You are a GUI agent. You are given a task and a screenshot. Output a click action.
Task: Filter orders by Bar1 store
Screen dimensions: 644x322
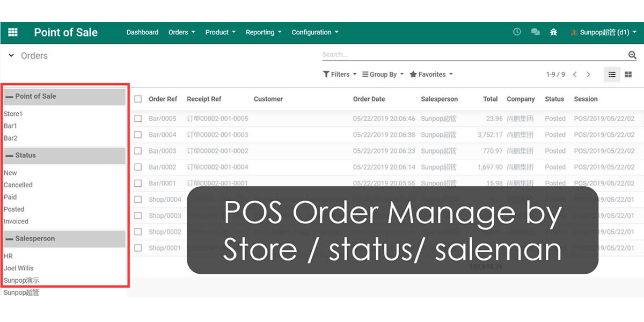click(x=11, y=126)
